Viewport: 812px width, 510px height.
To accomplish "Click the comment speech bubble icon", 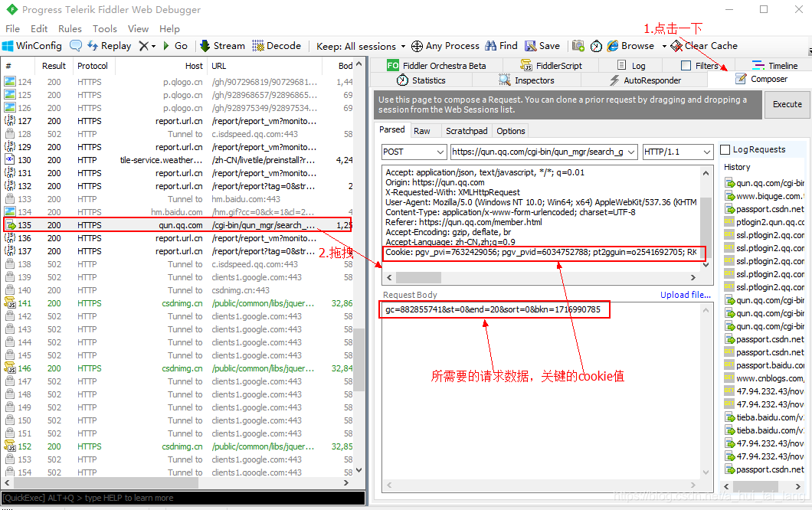I will (x=76, y=46).
